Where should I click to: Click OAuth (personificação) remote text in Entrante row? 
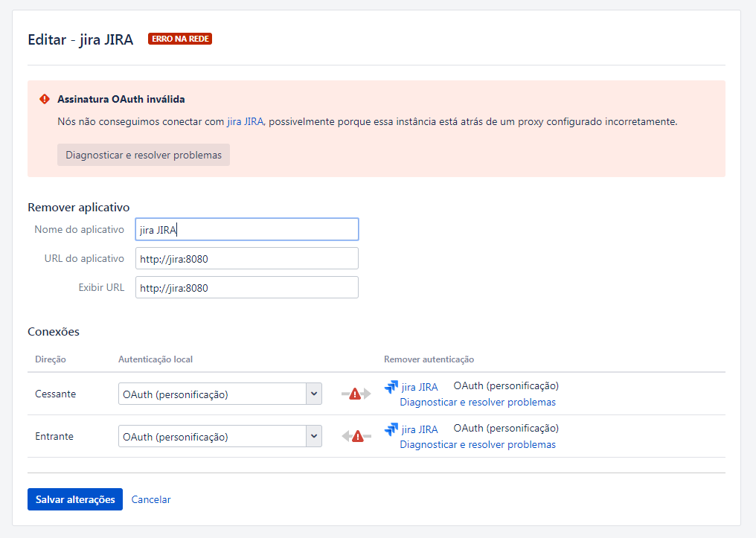click(506, 428)
